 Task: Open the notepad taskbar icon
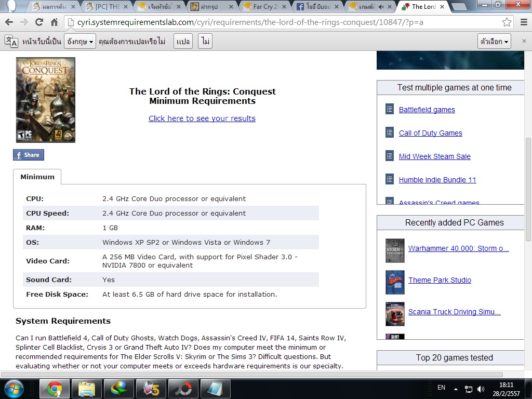[x=216, y=389]
